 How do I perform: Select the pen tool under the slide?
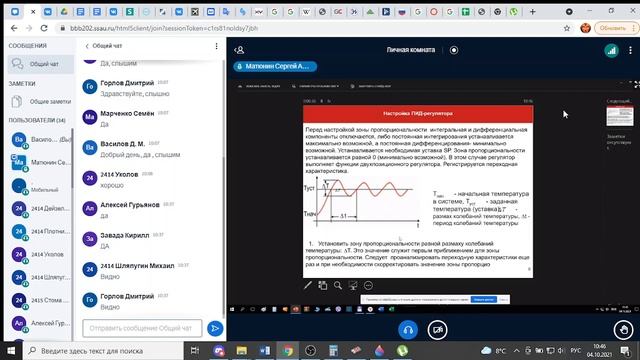[x=307, y=285]
